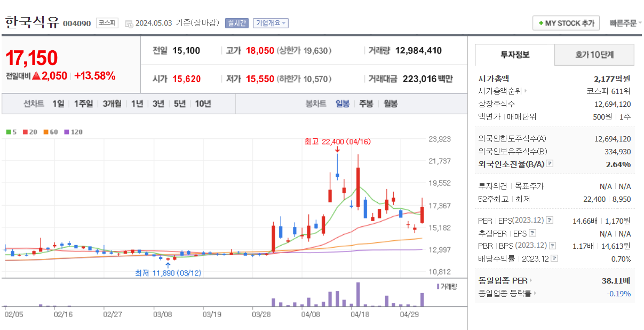Select the 일봉 candle chart
The image size is (644, 330).
(343, 104)
